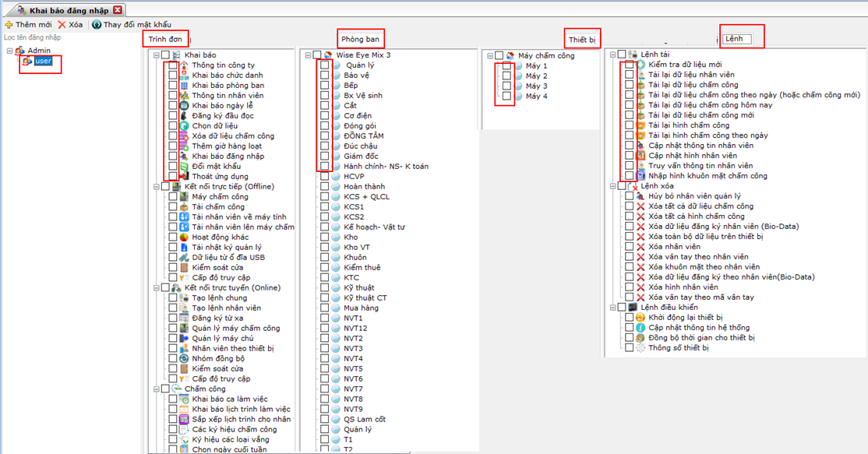
Task: Click the Thêm mới button label
Action: (34, 25)
